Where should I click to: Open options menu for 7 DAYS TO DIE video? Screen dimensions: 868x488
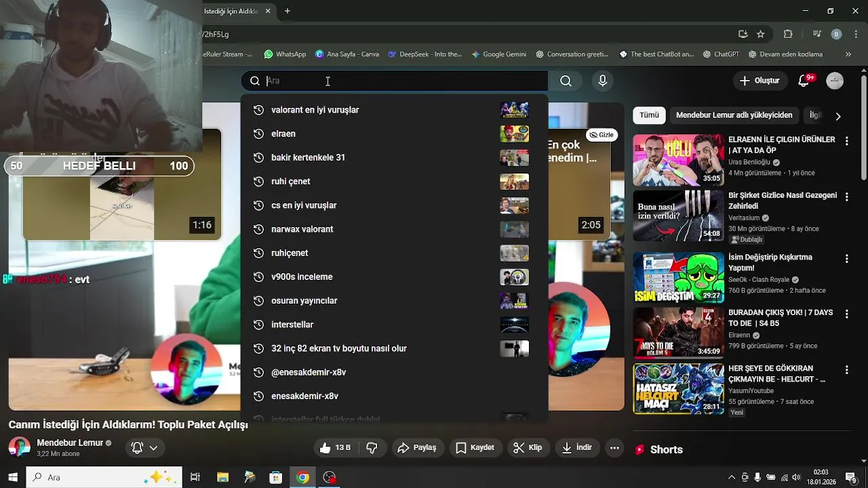pyautogui.click(x=846, y=314)
